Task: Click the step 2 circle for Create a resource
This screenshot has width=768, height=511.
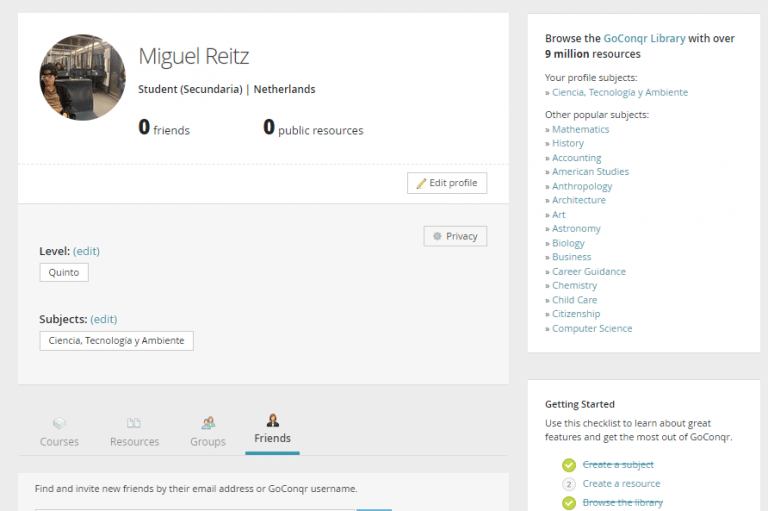Action: click(568, 484)
